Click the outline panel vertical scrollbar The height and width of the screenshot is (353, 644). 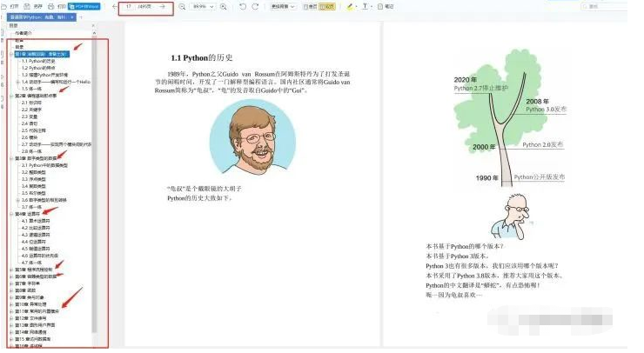click(94, 184)
